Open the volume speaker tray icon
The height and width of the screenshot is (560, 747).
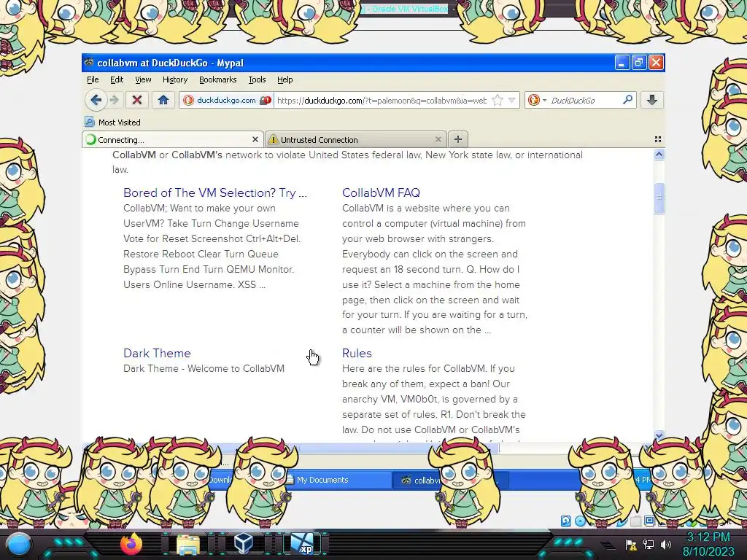click(665, 544)
